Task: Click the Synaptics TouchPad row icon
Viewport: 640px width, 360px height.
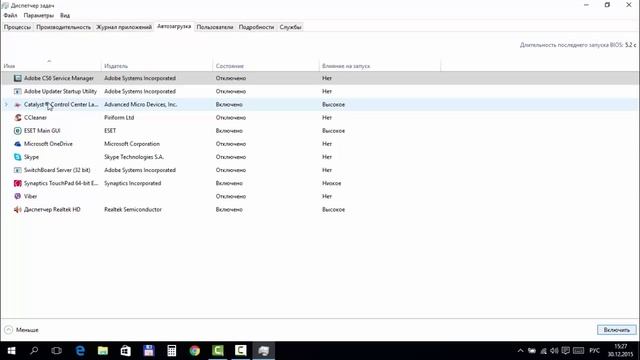Action: [18, 183]
